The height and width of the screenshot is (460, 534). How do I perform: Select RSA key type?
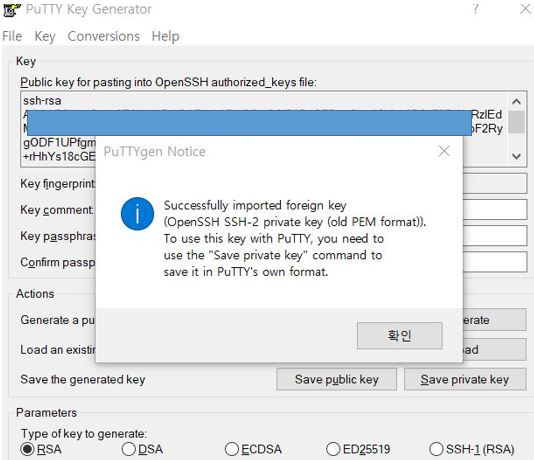41,449
